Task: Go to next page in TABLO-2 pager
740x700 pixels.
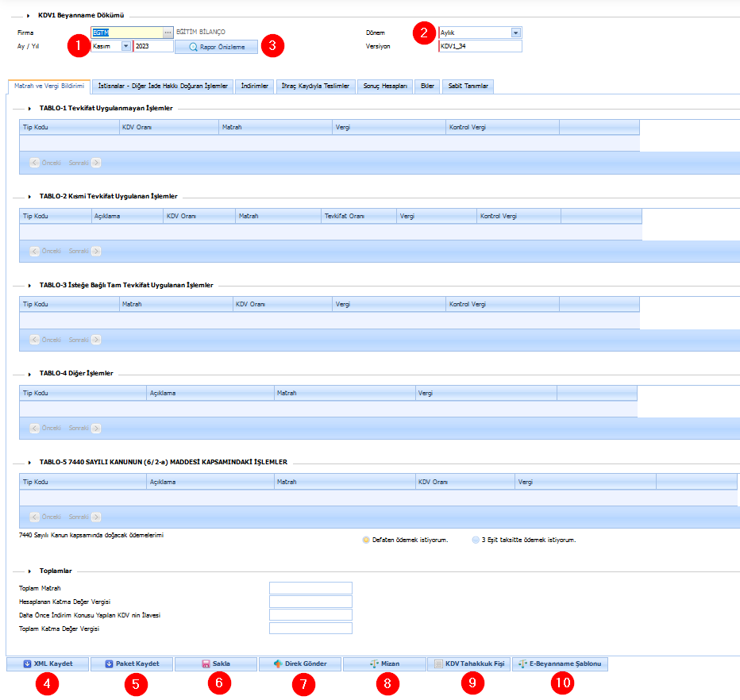Action: coord(96,251)
